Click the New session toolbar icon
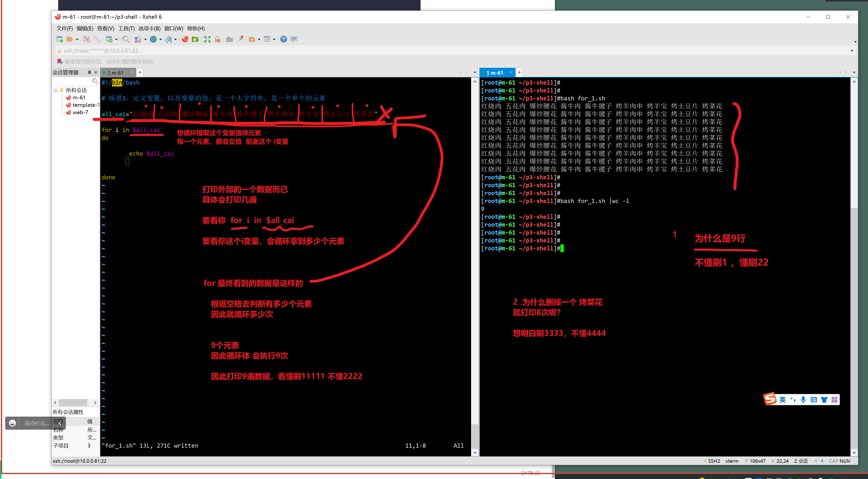 (60, 39)
